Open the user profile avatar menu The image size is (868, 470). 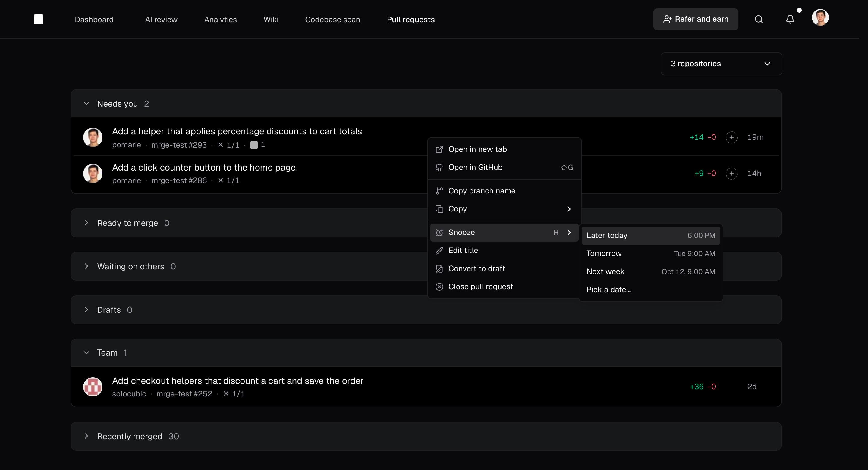[x=820, y=17]
